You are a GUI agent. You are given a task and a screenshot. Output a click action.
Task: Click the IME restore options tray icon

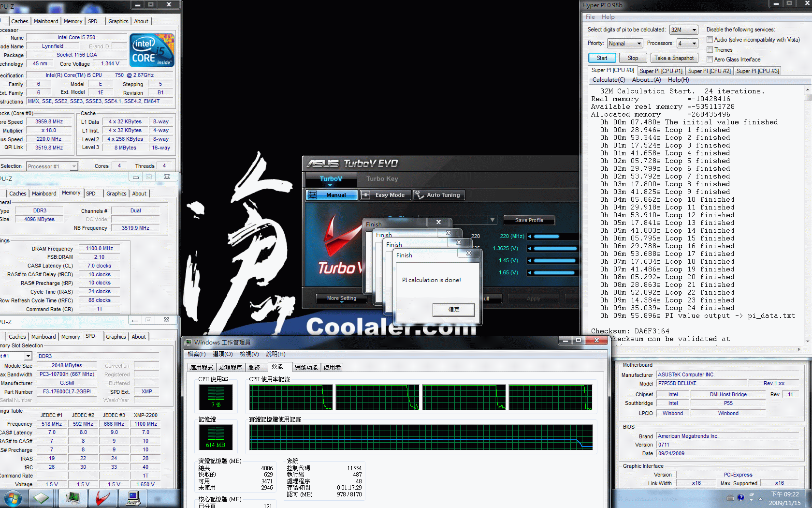[752, 495]
